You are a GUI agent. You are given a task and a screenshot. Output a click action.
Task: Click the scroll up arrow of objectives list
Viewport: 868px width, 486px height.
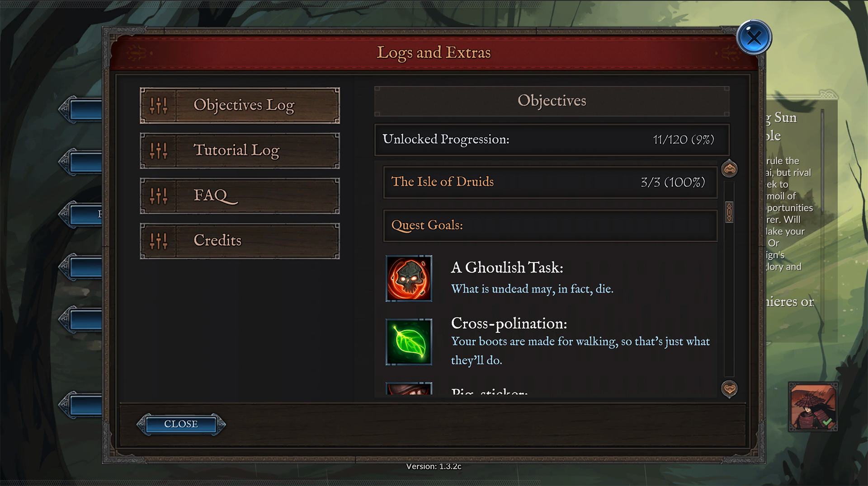[x=729, y=169]
